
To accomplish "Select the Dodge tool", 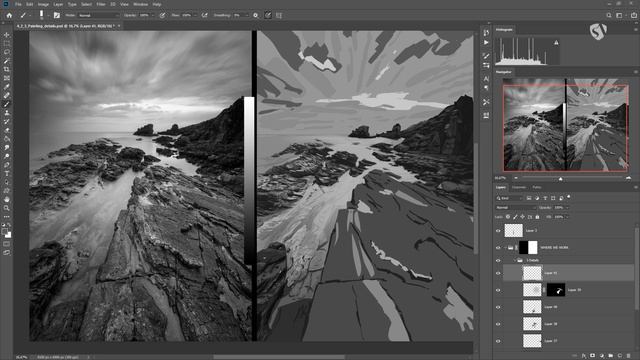I will tap(7, 156).
